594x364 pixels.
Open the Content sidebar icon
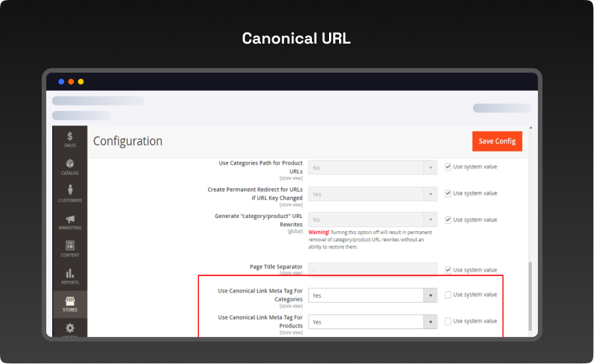[x=69, y=248]
